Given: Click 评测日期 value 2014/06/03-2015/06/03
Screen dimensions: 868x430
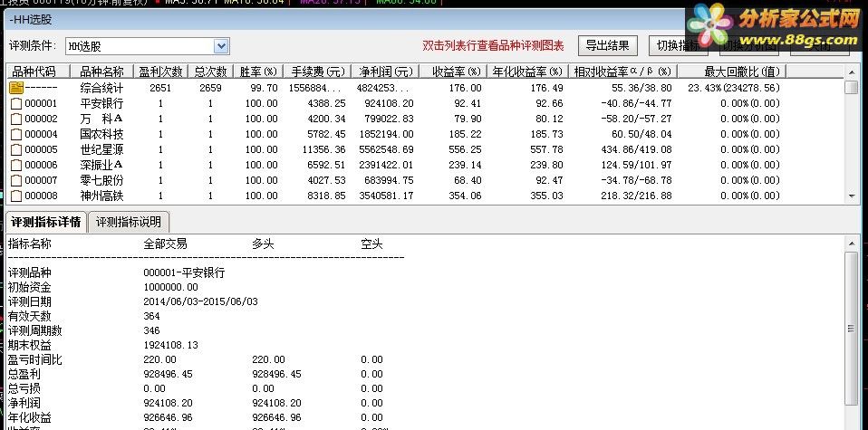Looking at the screenshot, I should click(x=200, y=301).
